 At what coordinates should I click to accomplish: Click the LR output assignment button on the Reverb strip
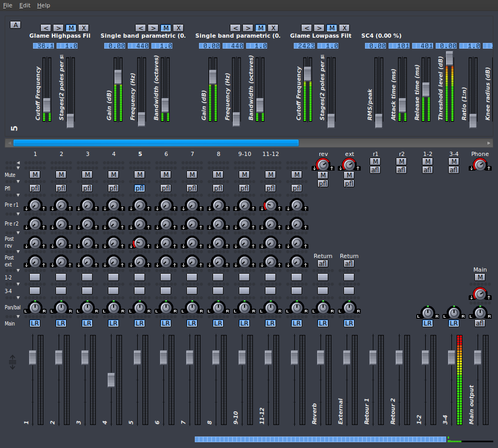click(x=323, y=323)
